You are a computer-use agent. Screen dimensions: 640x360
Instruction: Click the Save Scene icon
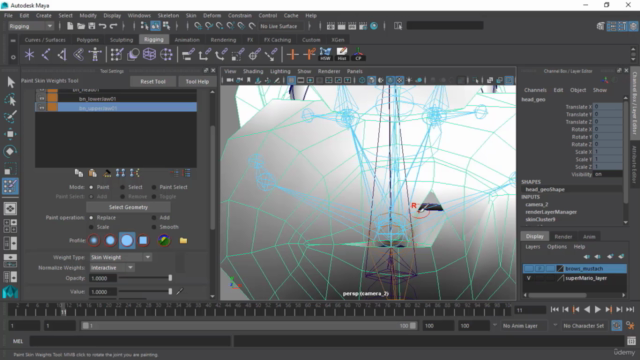point(92,26)
